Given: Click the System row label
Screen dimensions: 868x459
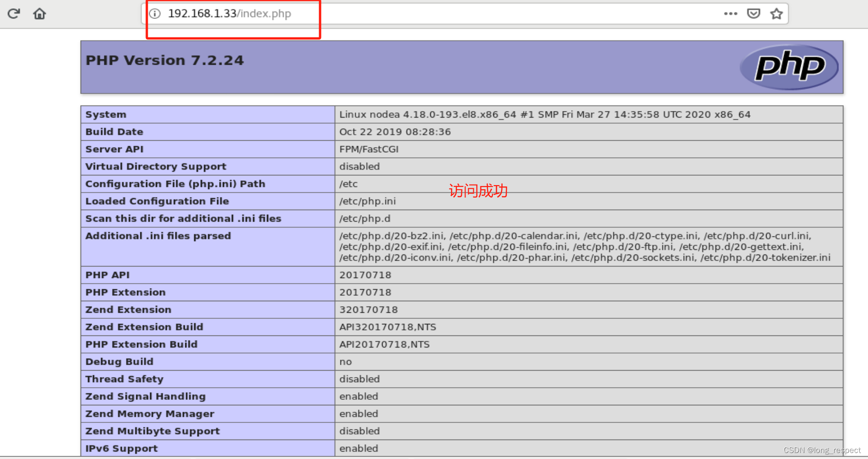Looking at the screenshot, I should [106, 114].
